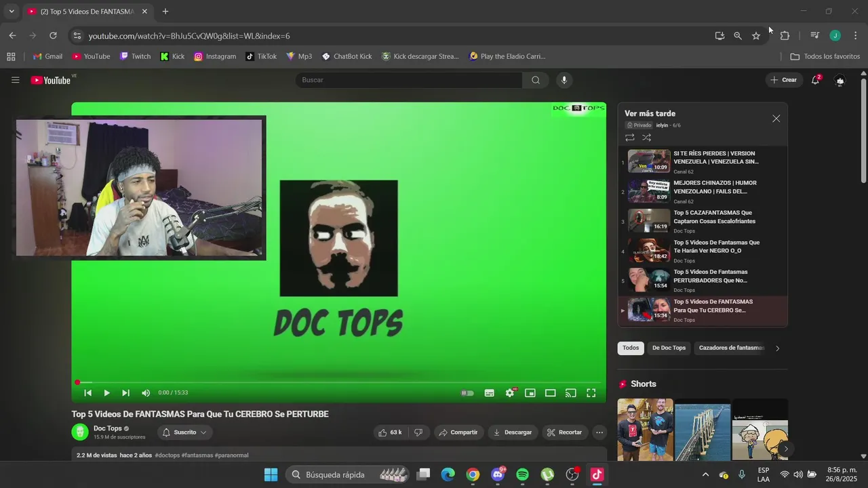Open the tab search dropdown
Screen dimensions: 868x488
[11, 12]
